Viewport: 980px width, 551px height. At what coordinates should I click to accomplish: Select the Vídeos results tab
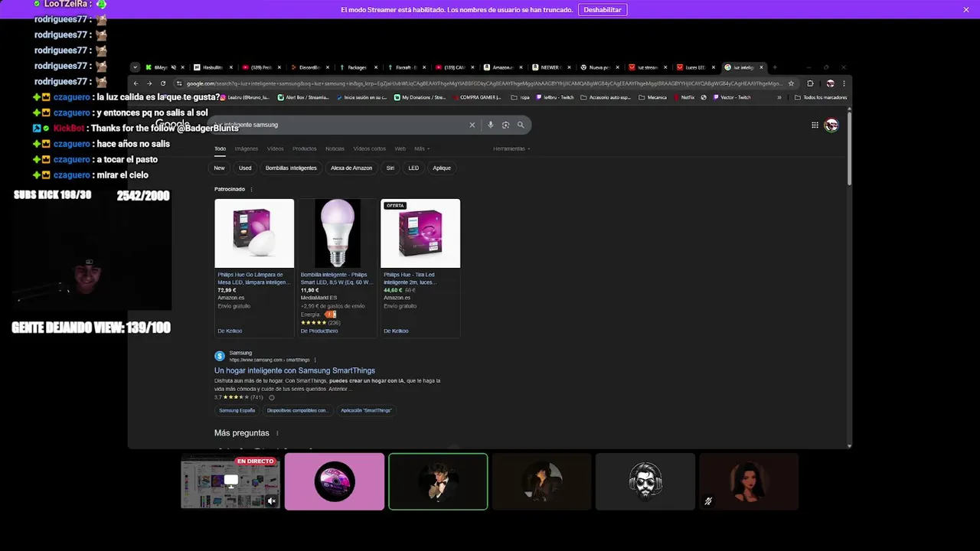coord(276,148)
